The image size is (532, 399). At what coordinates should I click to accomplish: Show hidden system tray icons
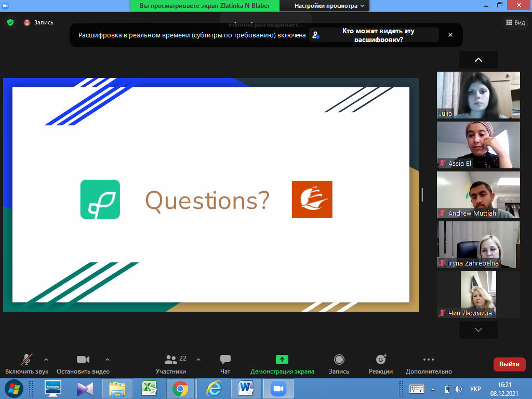point(433,389)
